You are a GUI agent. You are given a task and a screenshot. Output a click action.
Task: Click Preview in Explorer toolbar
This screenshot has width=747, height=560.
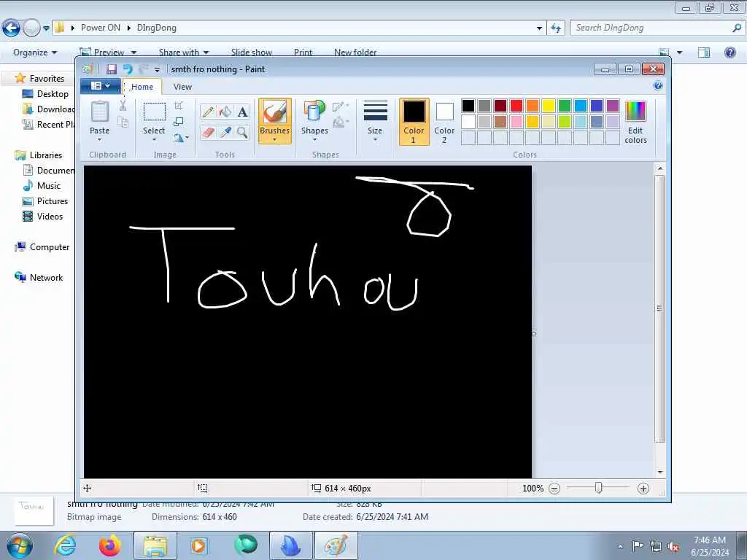(x=109, y=52)
